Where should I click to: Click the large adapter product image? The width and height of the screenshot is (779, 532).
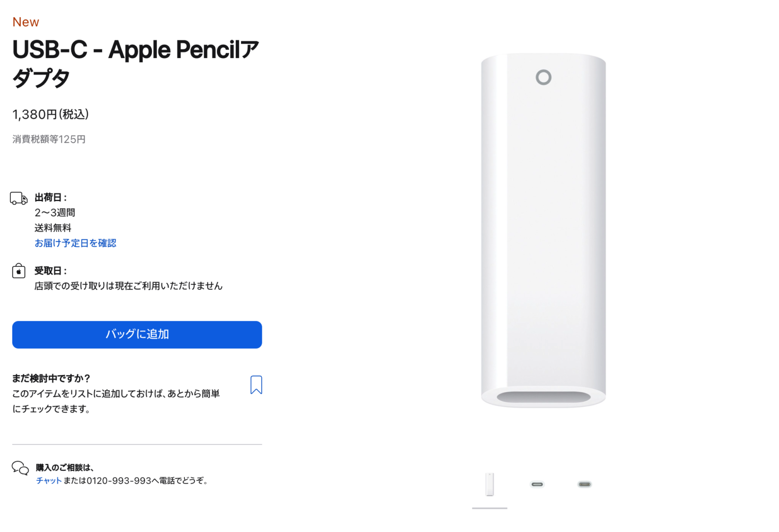[x=543, y=231]
